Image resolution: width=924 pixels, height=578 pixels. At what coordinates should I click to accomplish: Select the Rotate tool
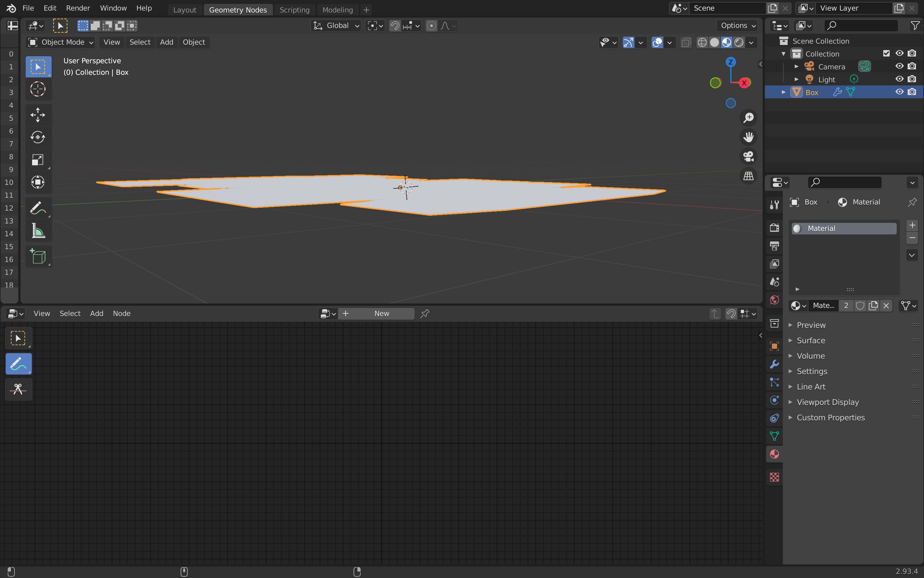coord(38,137)
